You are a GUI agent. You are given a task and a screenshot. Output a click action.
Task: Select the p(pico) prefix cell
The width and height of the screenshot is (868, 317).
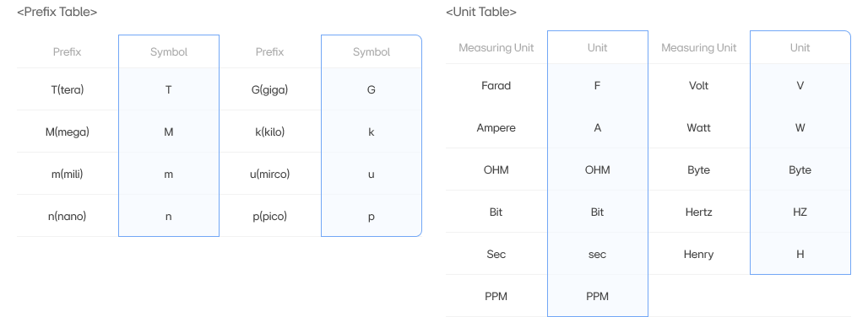click(269, 217)
